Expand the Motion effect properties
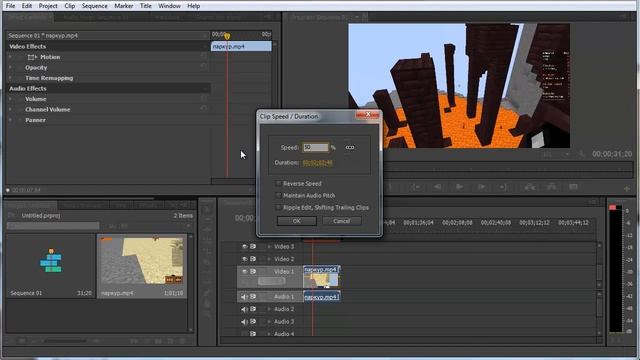This screenshot has height=360, width=640. click(x=10, y=57)
